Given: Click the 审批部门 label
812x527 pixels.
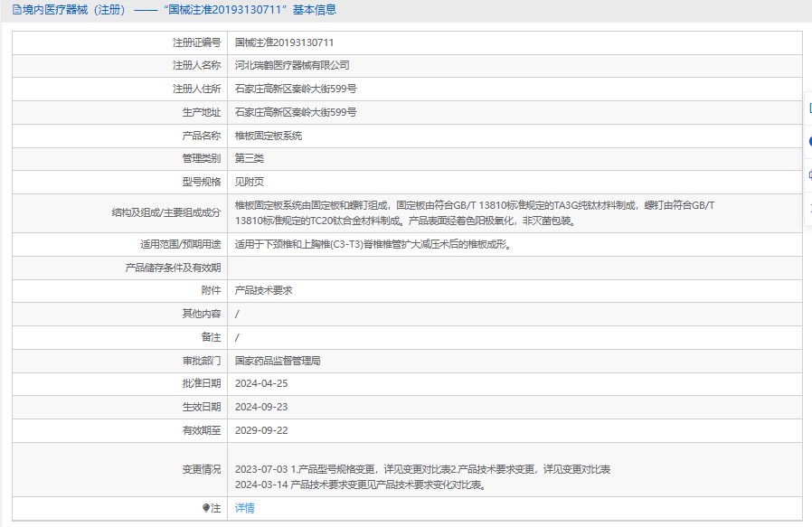Looking at the screenshot, I should pyautogui.click(x=202, y=361).
